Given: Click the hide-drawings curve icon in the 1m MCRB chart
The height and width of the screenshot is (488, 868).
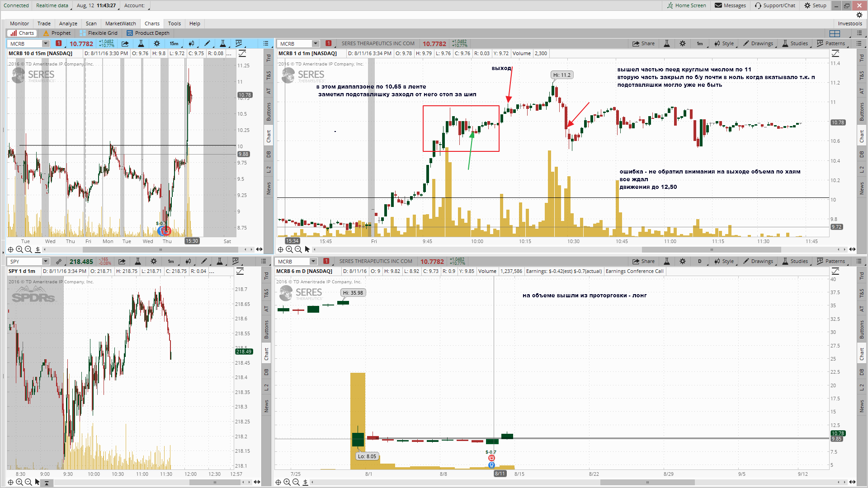Looking at the screenshot, I should click(835, 54).
